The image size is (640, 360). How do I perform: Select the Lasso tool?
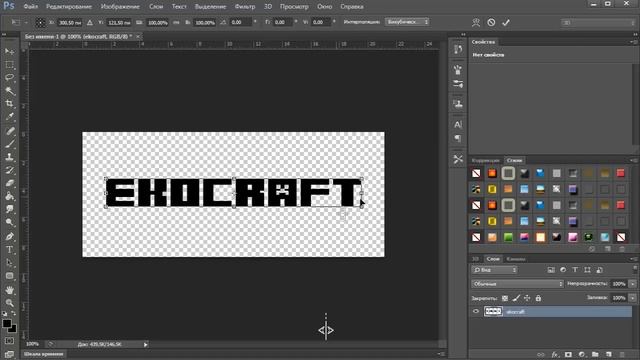[9, 78]
